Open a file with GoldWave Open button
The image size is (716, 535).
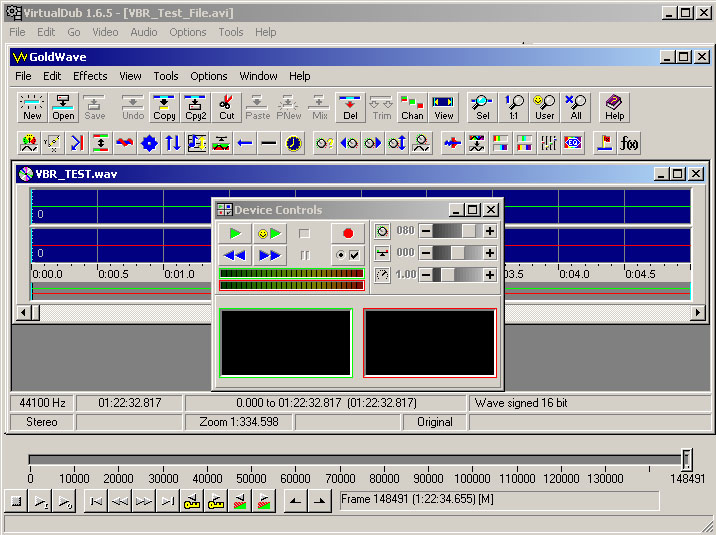point(63,108)
